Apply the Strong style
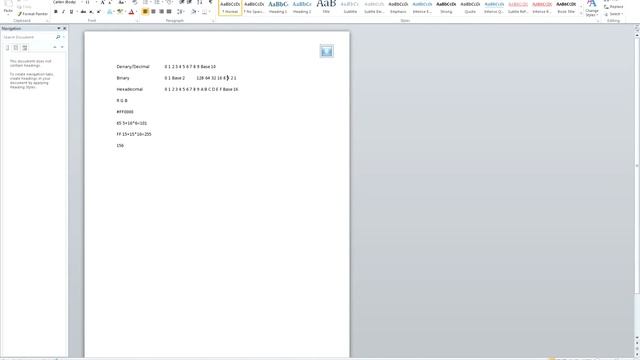This screenshot has height=360, width=640. (446, 8)
